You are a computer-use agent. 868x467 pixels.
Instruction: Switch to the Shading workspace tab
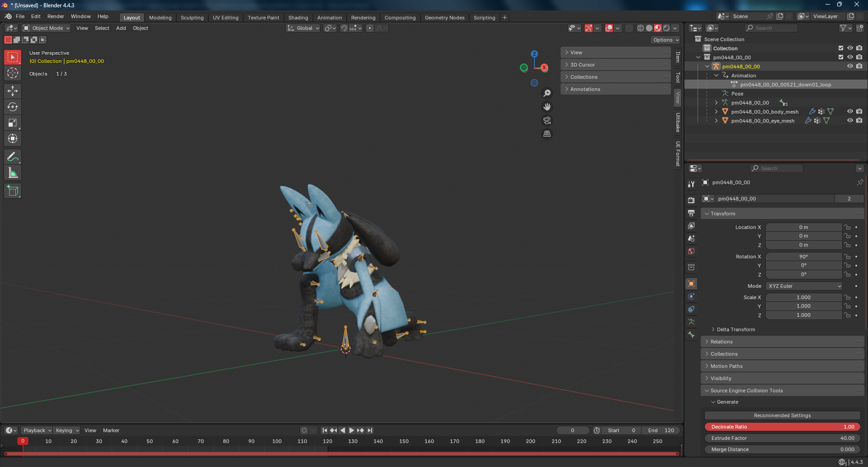point(298,18)
